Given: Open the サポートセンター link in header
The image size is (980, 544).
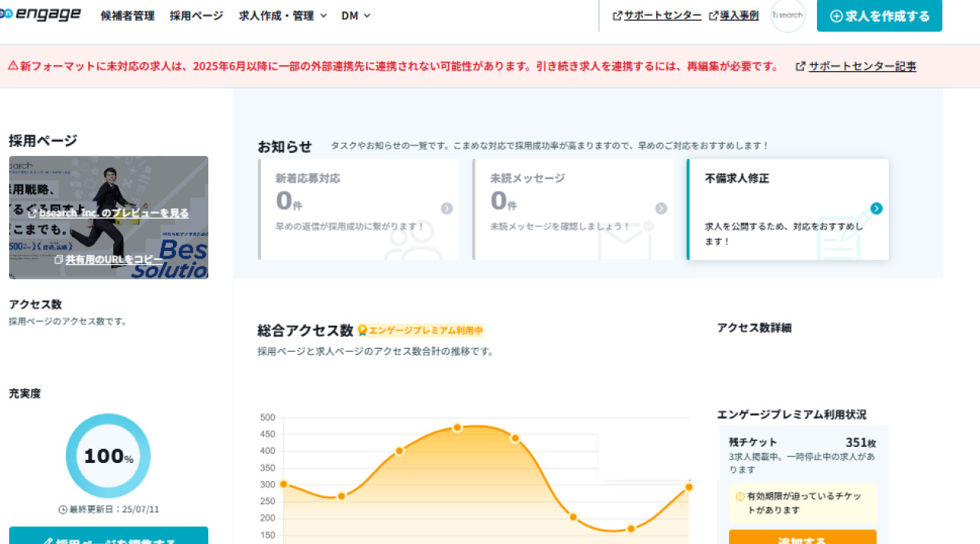Looking at the screenshot, I should pyautogui.click(x=662, y=15).
